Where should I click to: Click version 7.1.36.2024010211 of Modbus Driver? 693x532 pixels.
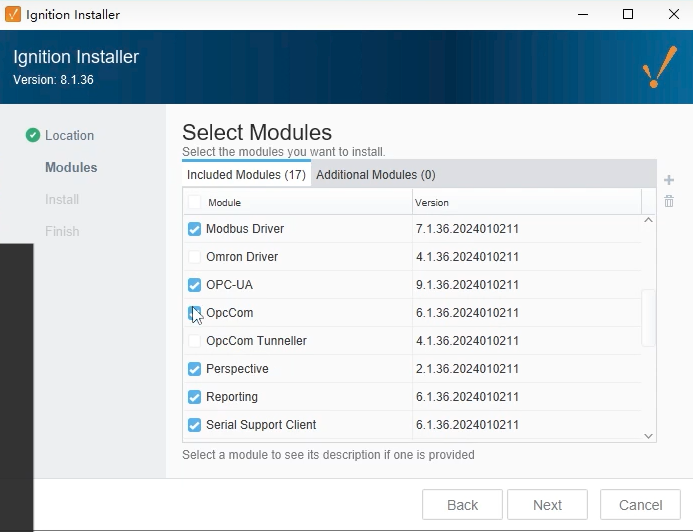(x=467, y=229)
